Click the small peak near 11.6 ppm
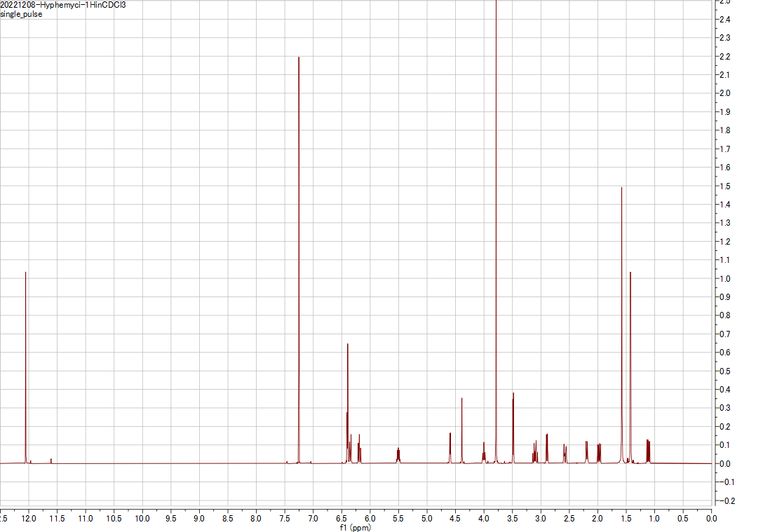 [50, 460]
